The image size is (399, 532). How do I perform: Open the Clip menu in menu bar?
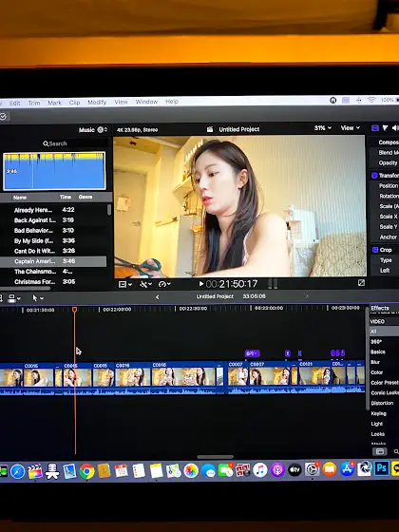point(74,103)
